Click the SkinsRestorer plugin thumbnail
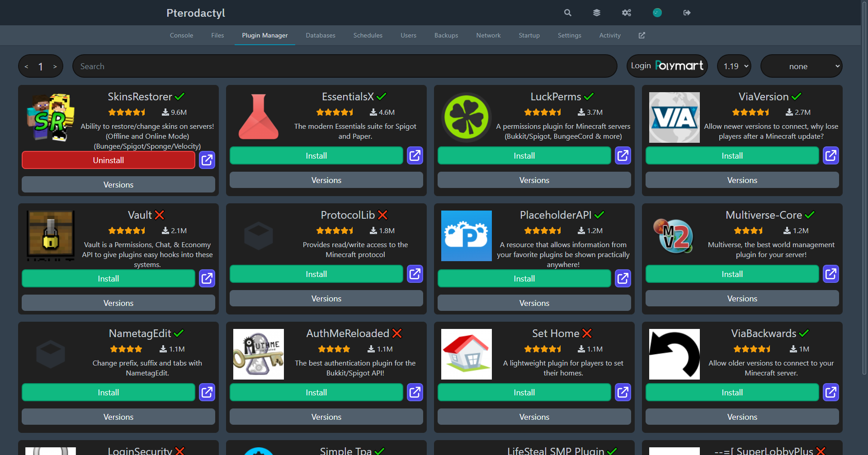Viewport: 868px width, 455px height. pos(50,117)
